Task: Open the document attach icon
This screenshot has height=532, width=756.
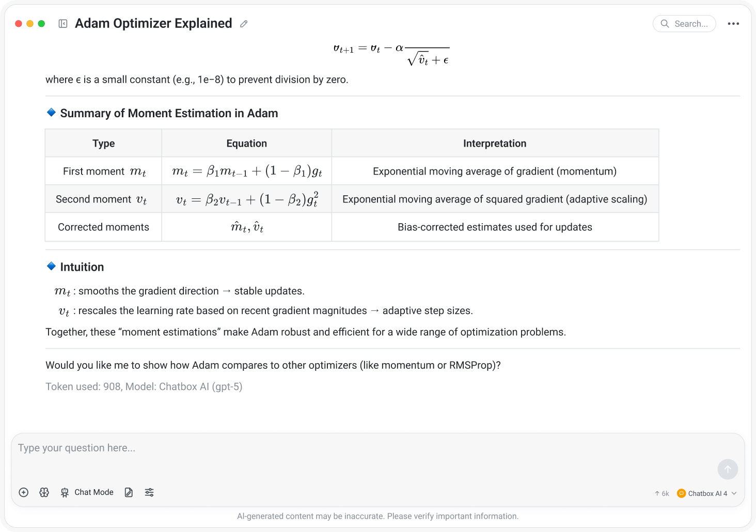Action: click(129, 492)
